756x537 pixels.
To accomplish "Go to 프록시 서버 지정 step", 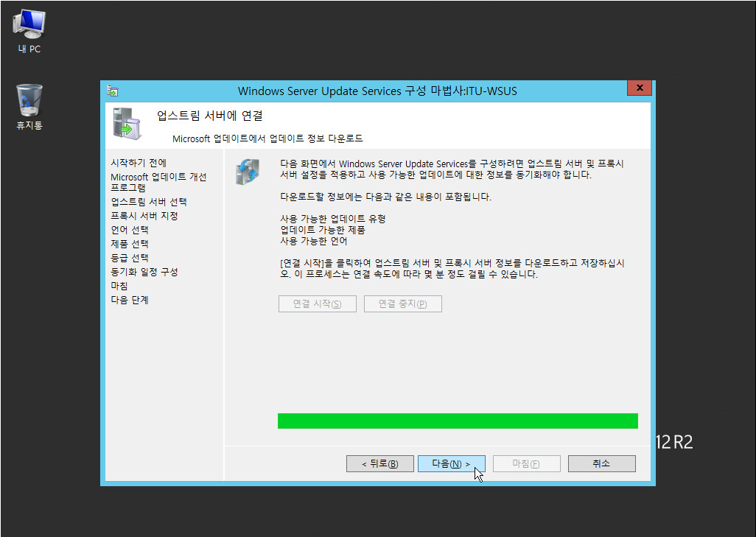I will pyautogui.click(x=144, y=216).
